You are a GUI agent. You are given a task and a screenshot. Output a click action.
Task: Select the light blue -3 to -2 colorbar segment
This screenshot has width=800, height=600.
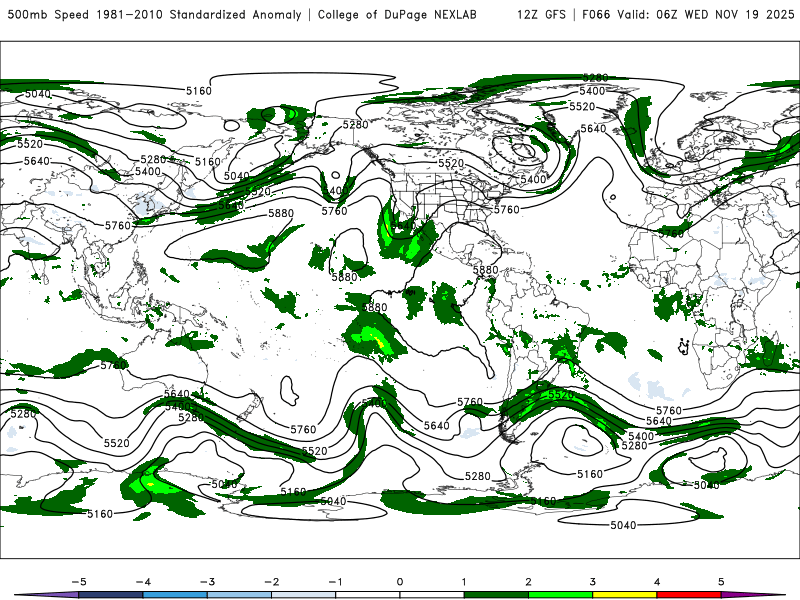239,595
